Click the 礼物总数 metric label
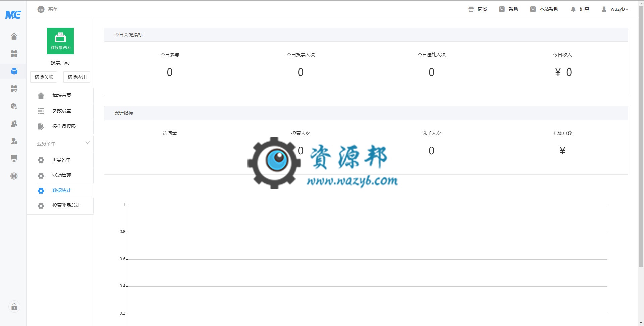 click(x=562, y=133)
